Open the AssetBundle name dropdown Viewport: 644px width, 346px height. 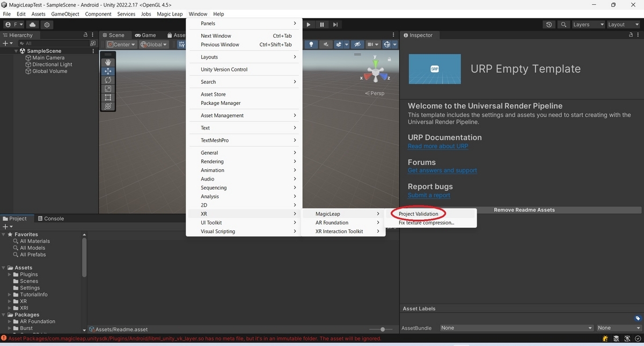(516, 328)
